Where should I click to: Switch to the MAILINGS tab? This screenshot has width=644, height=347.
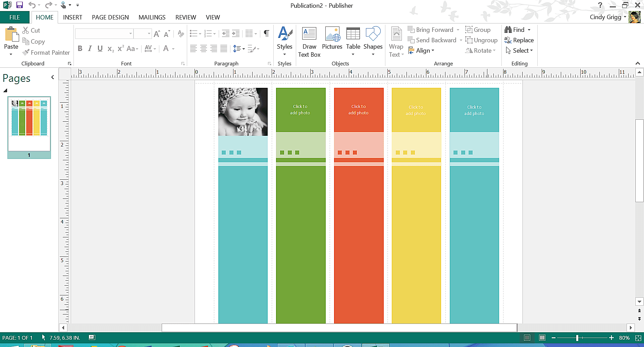pyautogui.click(x=152, y=17)
